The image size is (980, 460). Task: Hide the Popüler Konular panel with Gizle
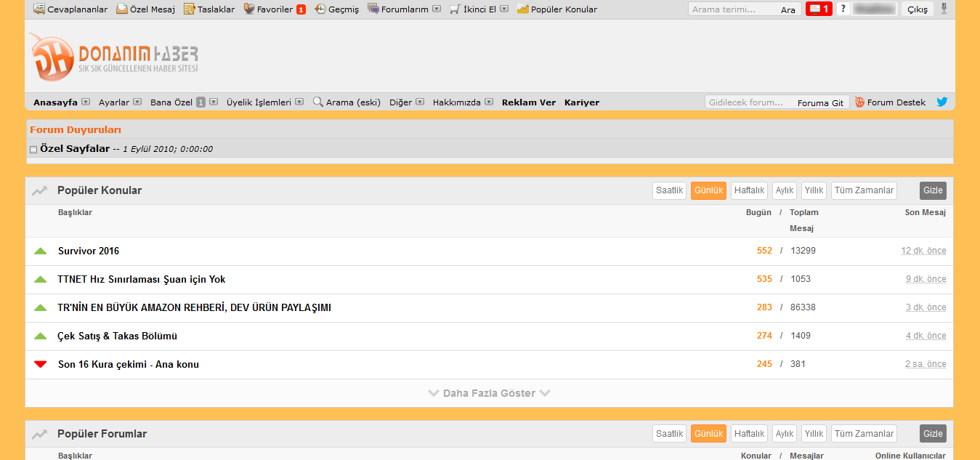pos(933,190)
